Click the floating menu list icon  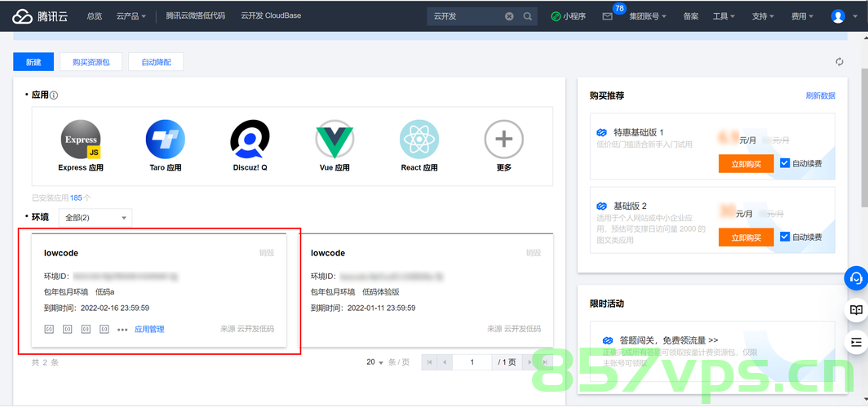857,342
